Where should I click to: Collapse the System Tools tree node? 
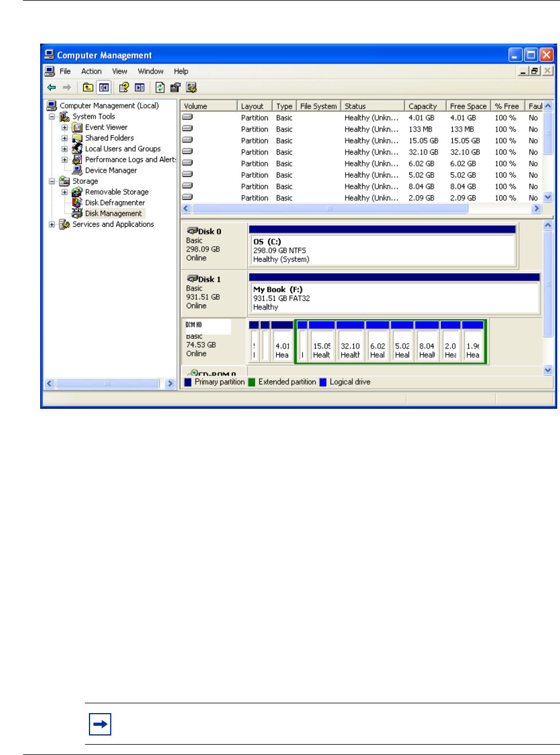click(52, 117)
